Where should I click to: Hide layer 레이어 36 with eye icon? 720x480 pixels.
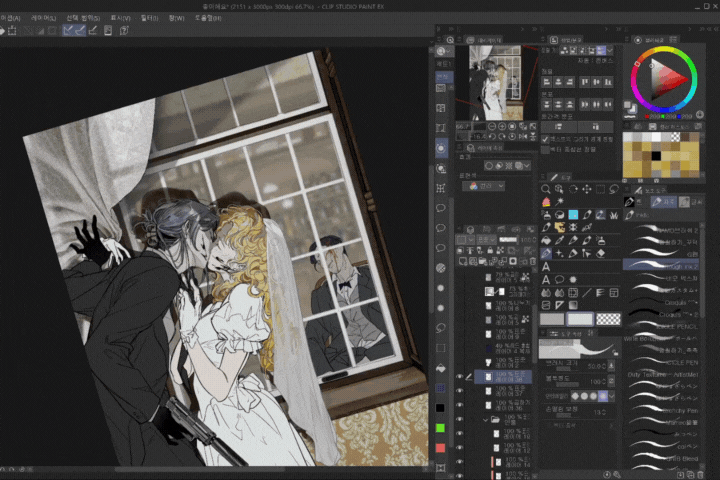pyautogui.click(x=459, y=405)
